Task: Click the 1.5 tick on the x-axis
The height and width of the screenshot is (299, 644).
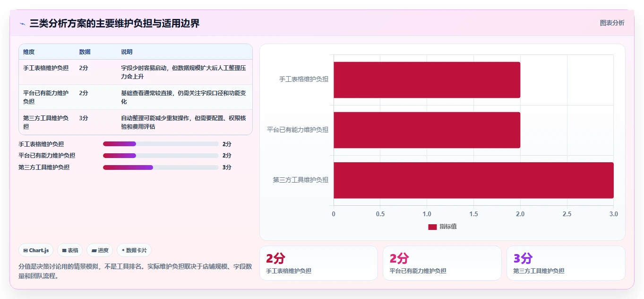Action: pos(473,214)
